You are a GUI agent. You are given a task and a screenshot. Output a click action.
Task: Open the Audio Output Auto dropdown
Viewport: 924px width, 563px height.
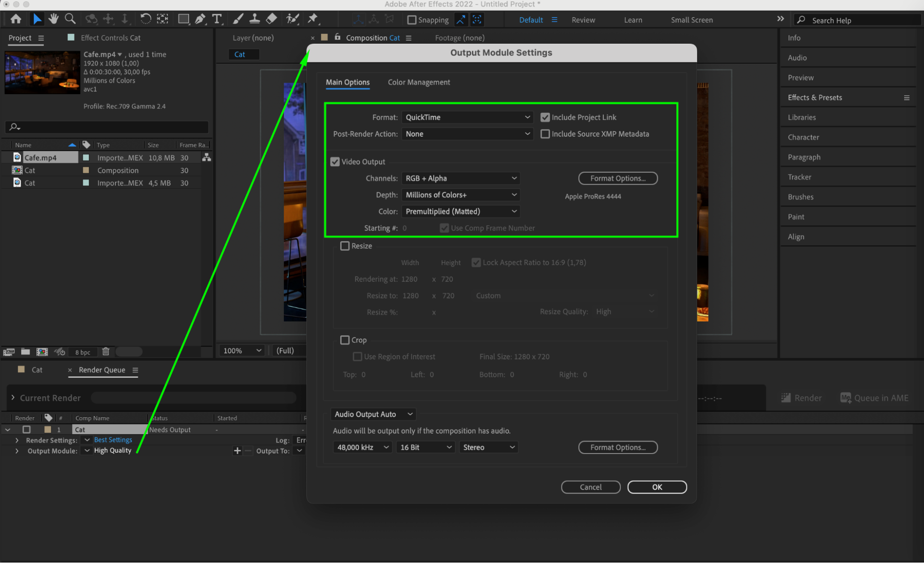pyautogui.click(x=373, y=414)
